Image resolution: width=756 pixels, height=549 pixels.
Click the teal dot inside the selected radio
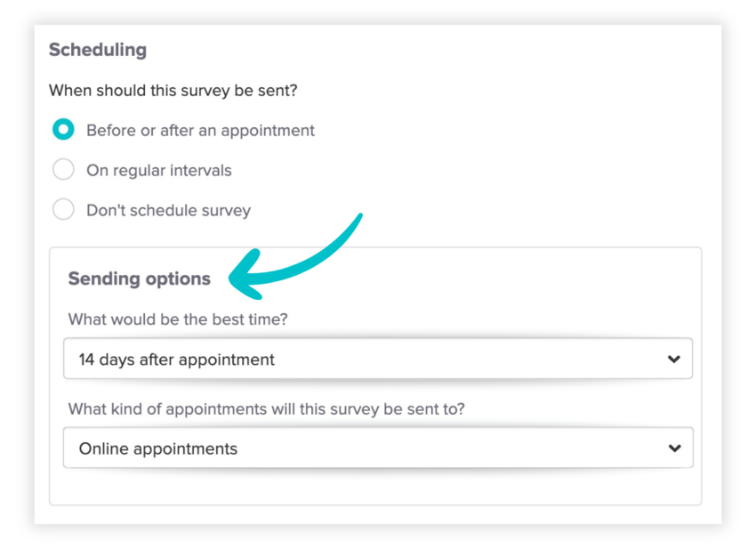coord(63,130)
